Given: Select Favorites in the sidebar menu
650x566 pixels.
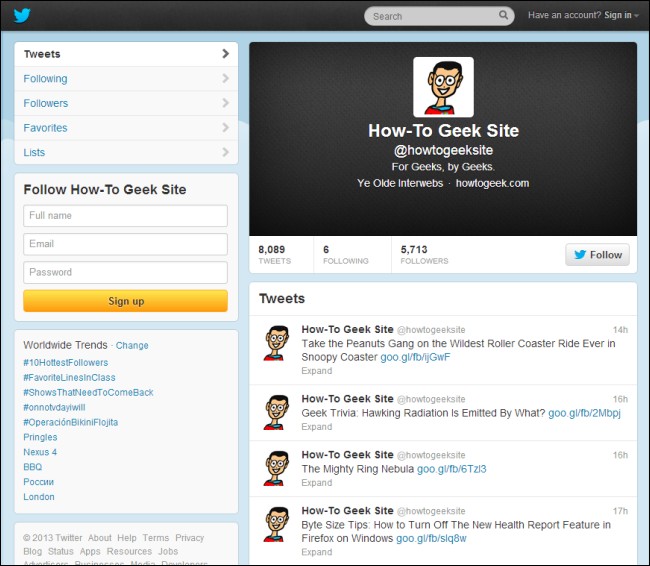Looking at the screenshot, I should pos(126,128).
